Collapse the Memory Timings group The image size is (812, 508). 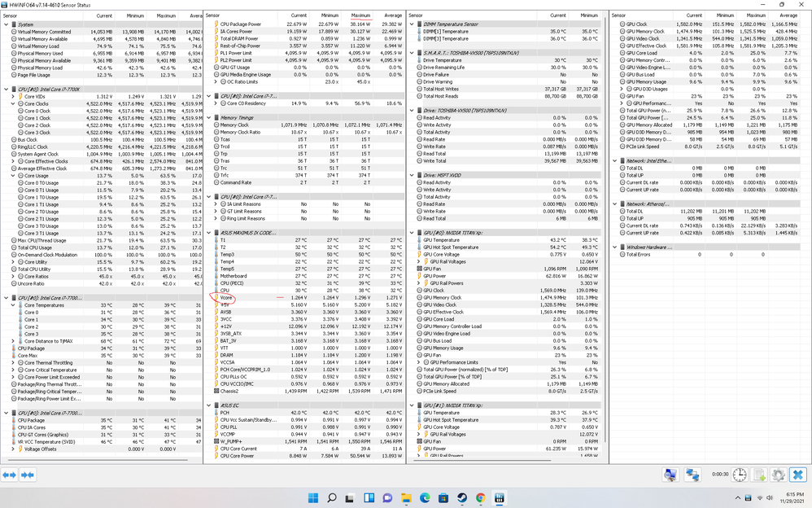coord(209,118)
